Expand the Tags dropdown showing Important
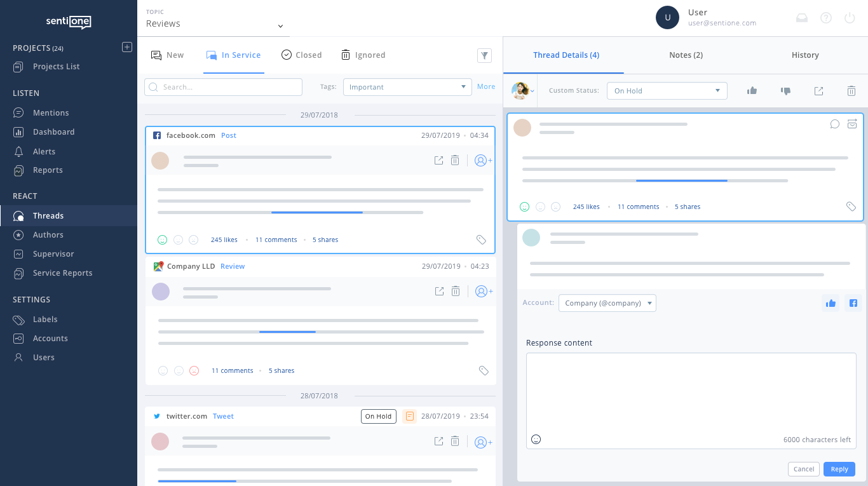Screen dimensions: 868x486 coord(407,87)
